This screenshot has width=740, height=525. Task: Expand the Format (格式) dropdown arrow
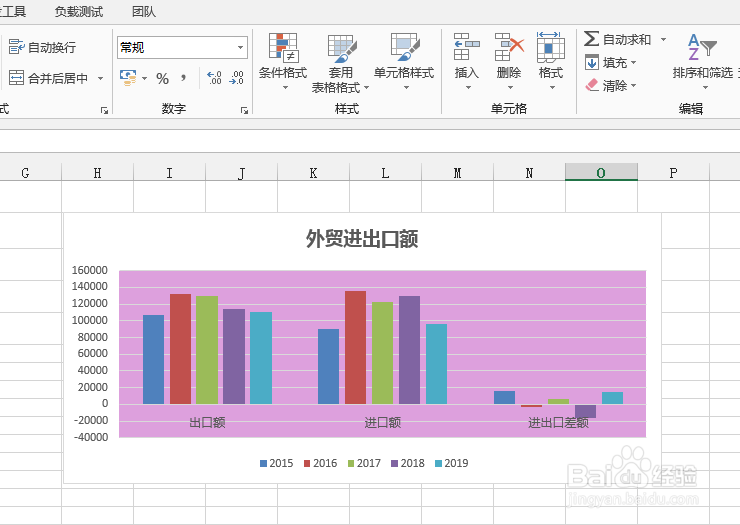pyautogui.click(x=552, y=87)
